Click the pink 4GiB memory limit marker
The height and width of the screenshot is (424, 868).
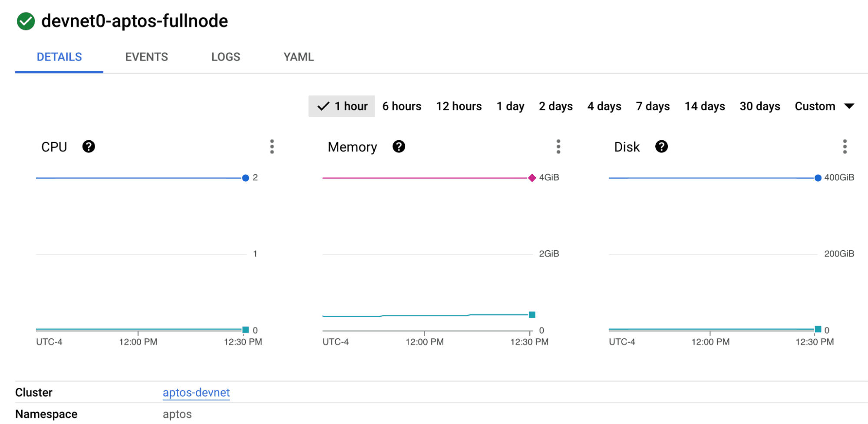[531, 177]
